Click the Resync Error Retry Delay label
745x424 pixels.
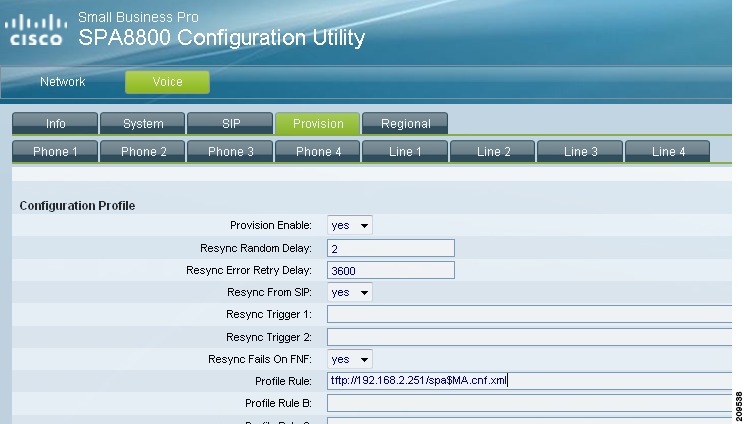click(249, 270)
